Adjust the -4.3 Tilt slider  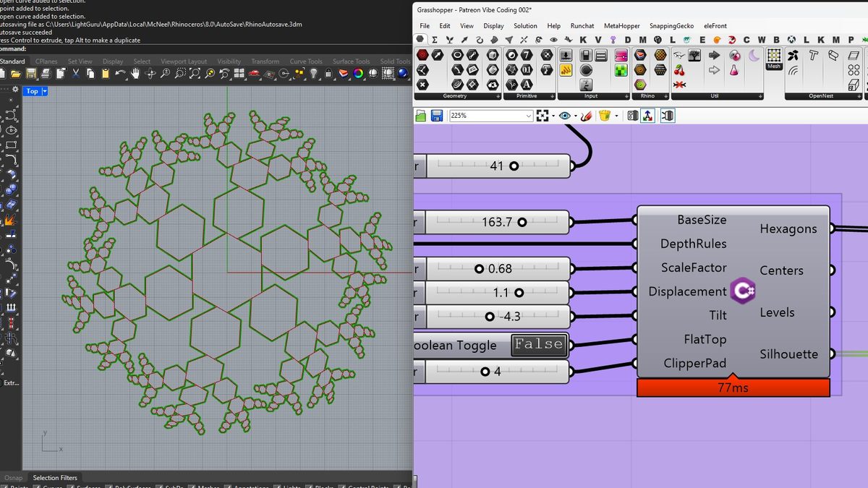pyautogui.click(x=498, y=316)
